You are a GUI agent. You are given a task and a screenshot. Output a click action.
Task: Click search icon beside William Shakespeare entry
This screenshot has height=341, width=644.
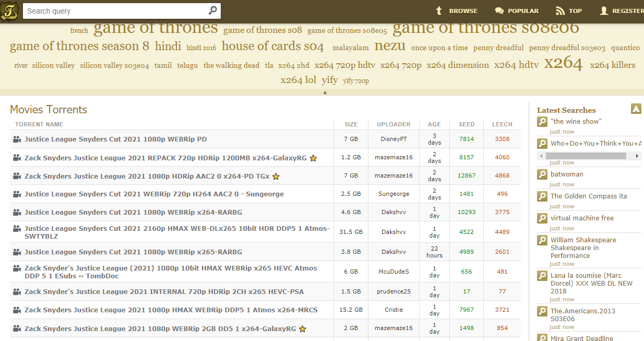pyautogui.click(x=542, y=240)
